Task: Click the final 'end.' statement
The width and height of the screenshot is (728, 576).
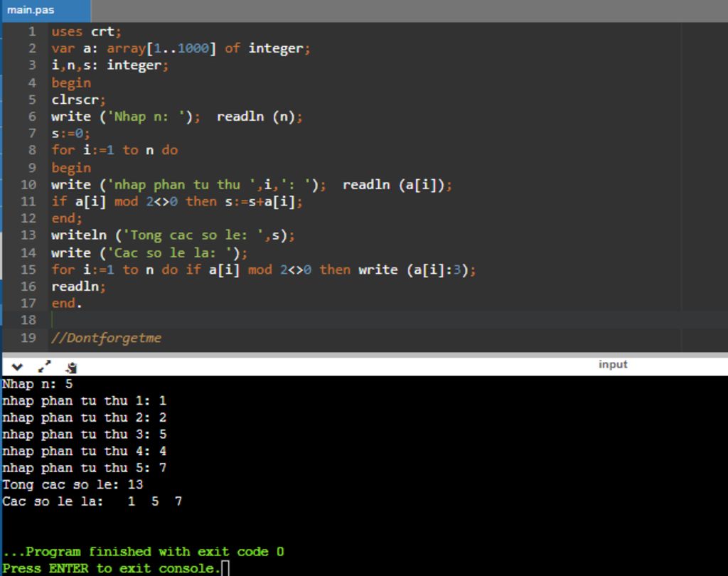Action: tap(66, 304)
